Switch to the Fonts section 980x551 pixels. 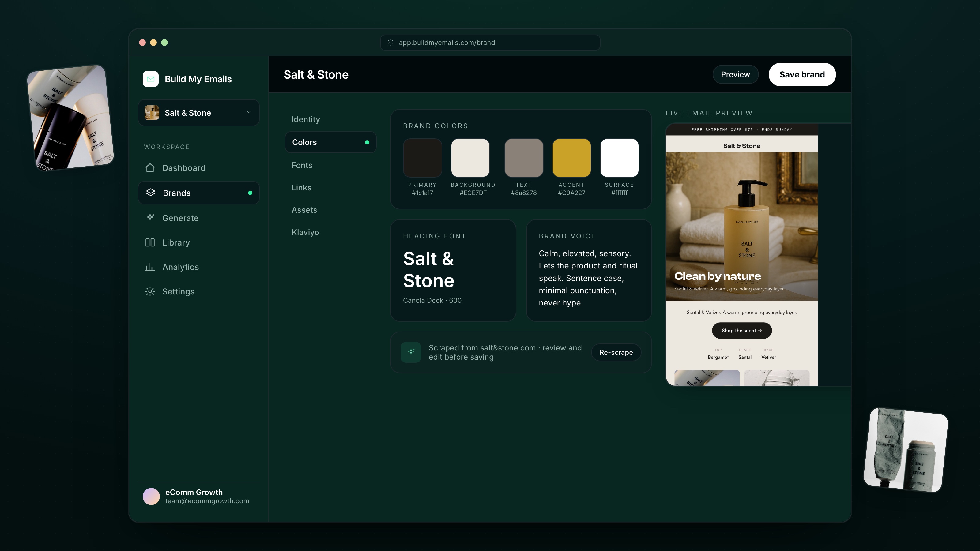click(302, 165)
